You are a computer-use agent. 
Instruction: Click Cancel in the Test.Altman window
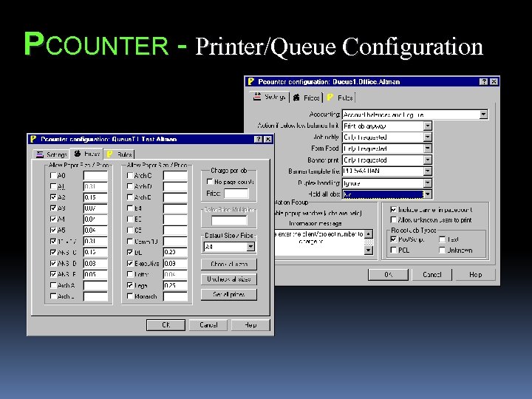[x=208, y=325]
